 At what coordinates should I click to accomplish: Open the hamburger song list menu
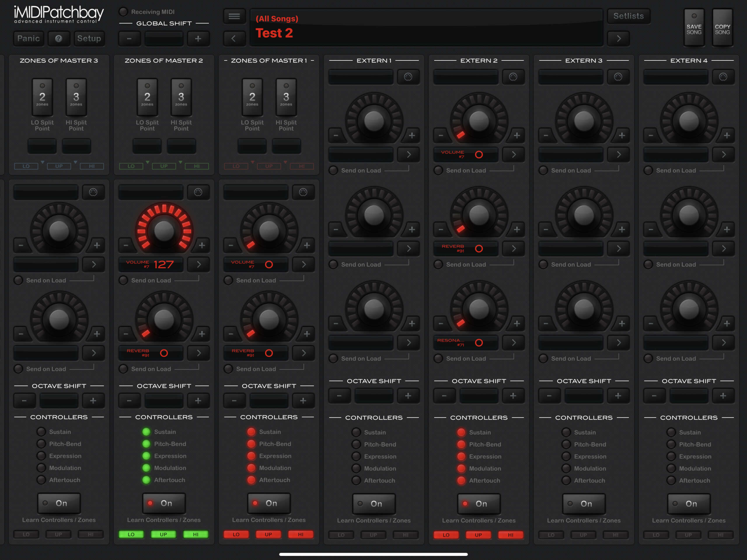(x=234, y=16)
